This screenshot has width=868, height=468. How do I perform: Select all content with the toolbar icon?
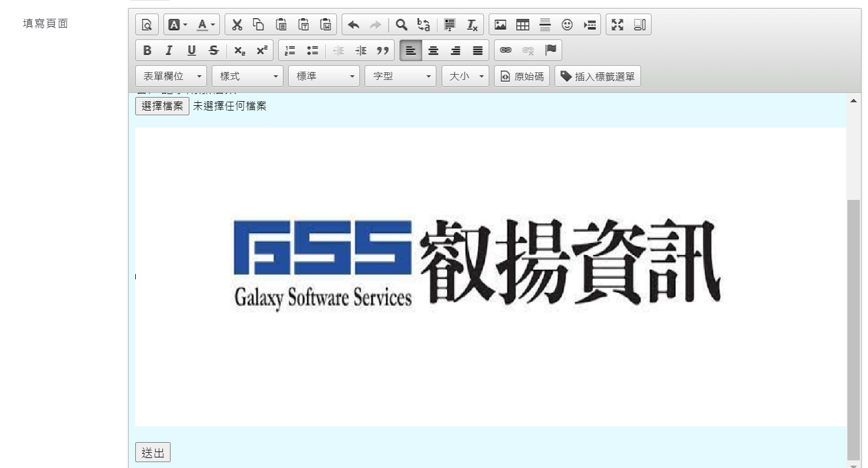(450, 25)
